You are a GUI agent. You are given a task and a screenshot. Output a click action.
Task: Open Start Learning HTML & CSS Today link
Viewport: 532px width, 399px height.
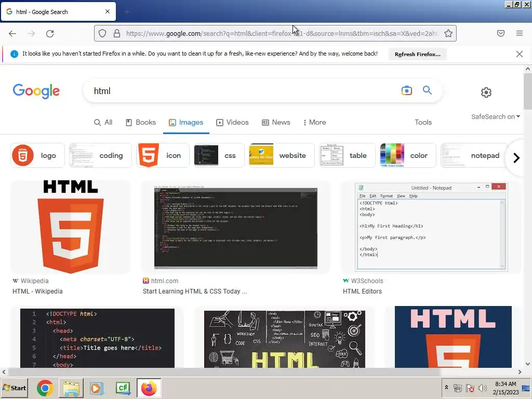[x=195, y=291]
